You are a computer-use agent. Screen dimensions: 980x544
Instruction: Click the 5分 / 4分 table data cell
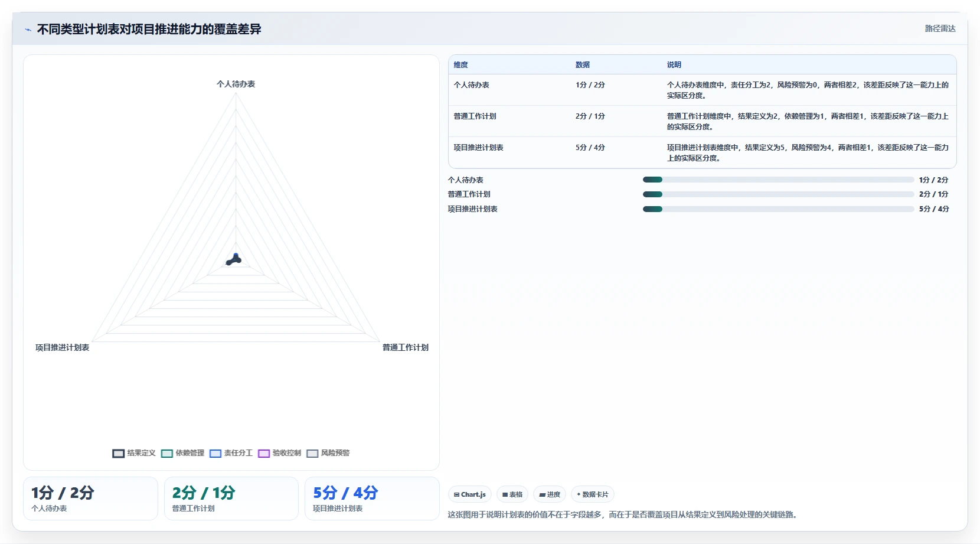pos(590,148)
